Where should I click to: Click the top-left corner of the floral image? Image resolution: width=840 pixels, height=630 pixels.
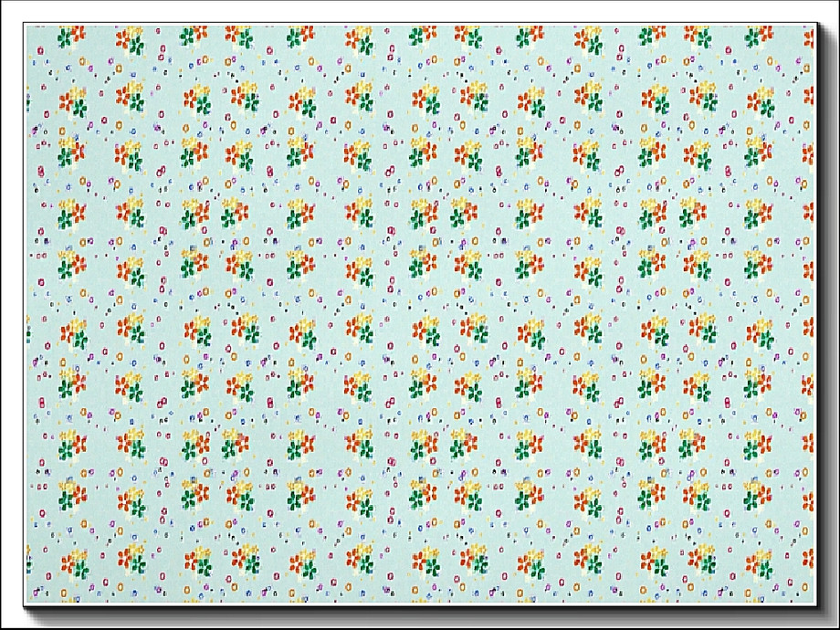tap(26, 26)
